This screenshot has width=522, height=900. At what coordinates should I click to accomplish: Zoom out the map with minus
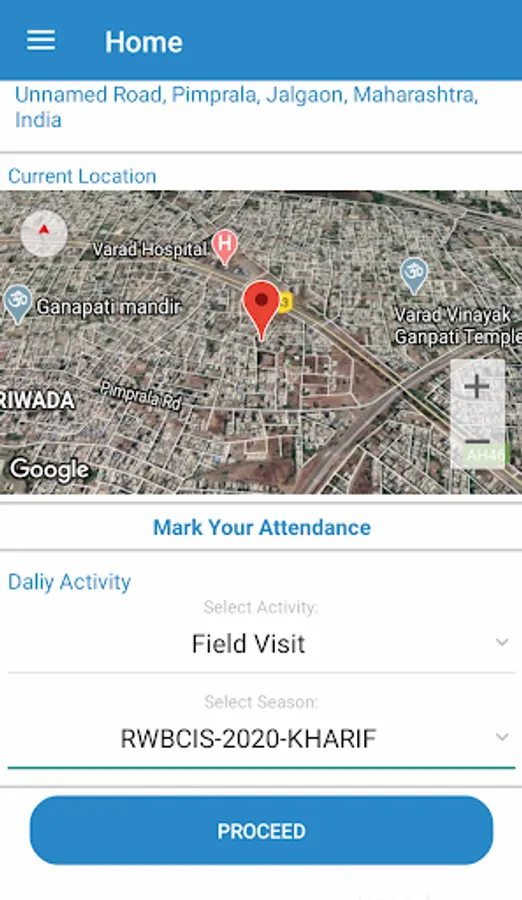point(477,441)
